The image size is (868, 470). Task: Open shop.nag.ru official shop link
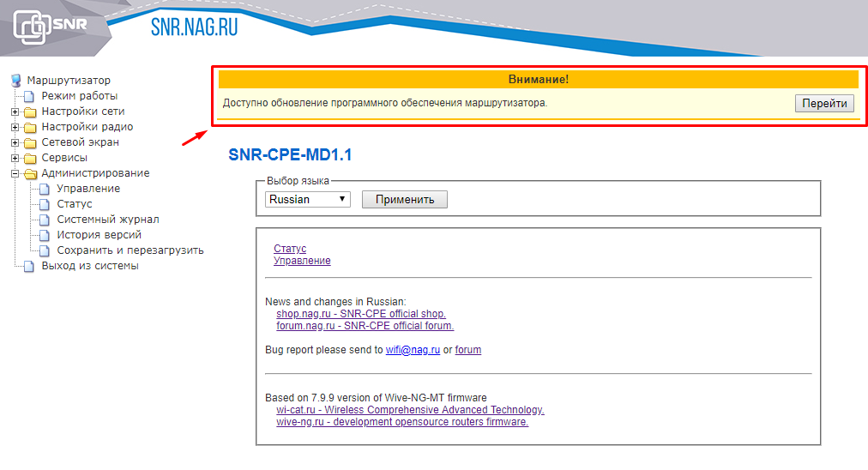[361, 314]
